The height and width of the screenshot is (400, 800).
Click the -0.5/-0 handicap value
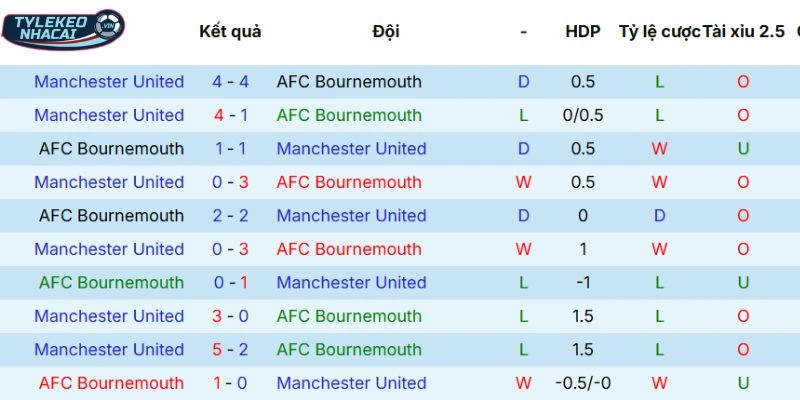tap(583, 383)
